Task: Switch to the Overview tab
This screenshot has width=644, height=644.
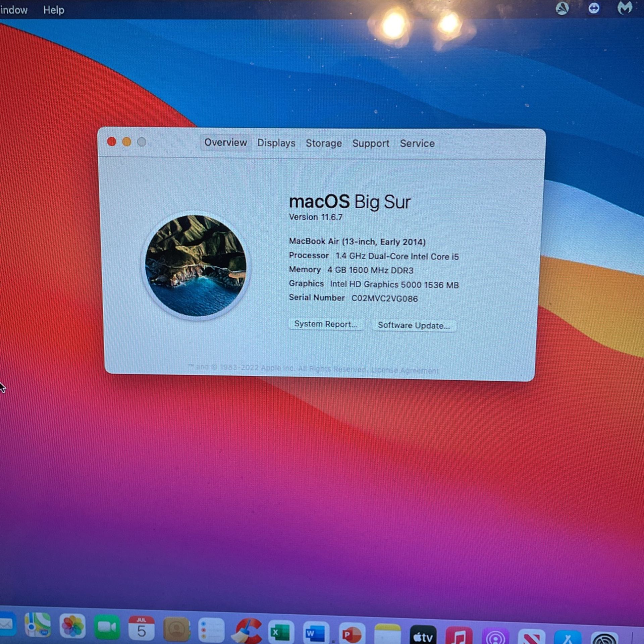Action: (x=225, y=143)
